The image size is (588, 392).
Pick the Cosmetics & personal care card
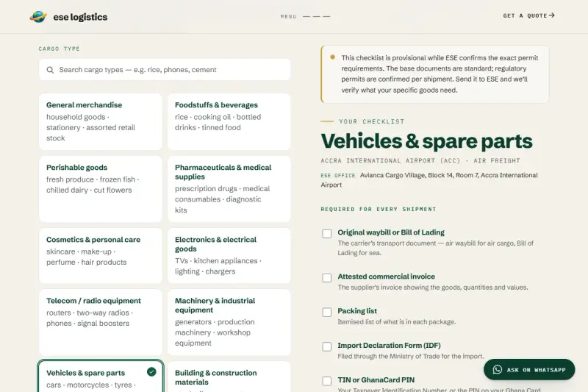tap(101, 255)
